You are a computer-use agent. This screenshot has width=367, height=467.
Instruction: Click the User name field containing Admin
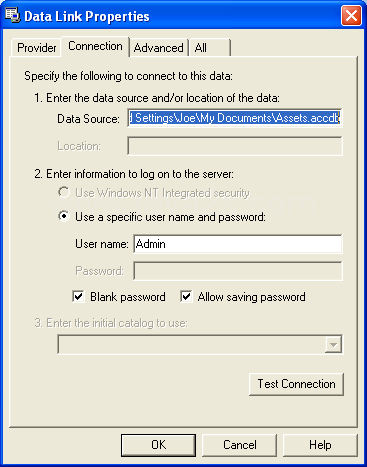click(238, 244)
